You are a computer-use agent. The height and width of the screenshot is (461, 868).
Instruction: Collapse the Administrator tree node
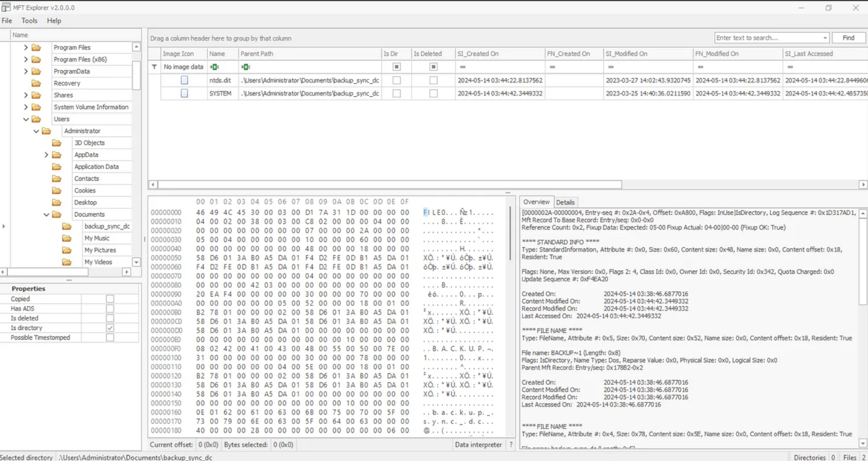36,131
